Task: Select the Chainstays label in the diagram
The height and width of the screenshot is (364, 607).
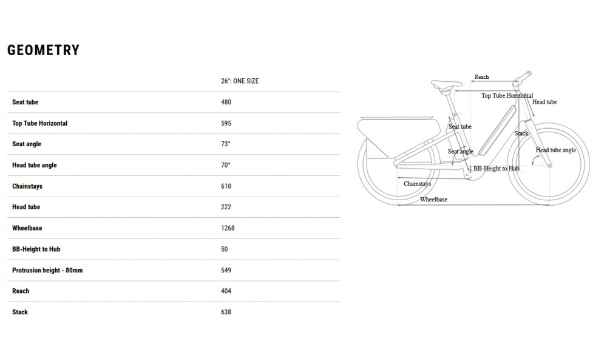Action: click(x=417, y=183)
